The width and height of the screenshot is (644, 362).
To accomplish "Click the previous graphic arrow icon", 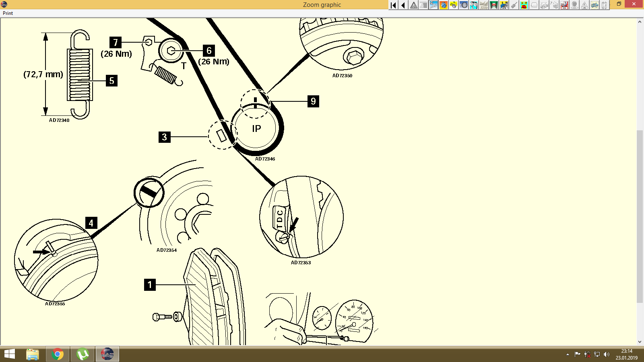I will (x=403, y=5).
